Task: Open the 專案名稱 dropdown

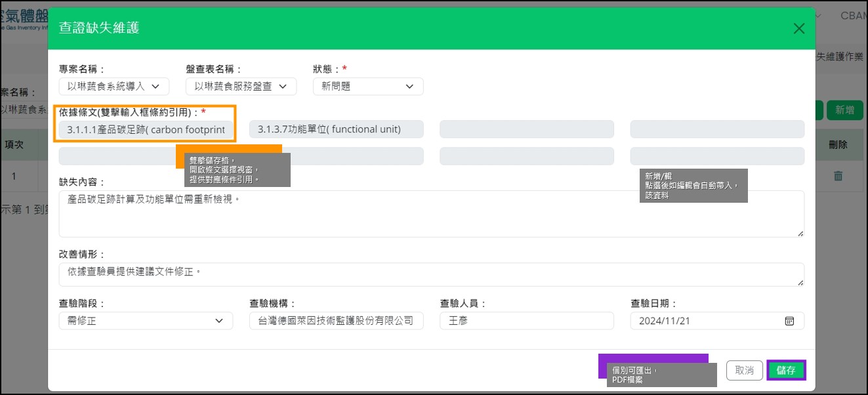Action: (x=114, y=87)
